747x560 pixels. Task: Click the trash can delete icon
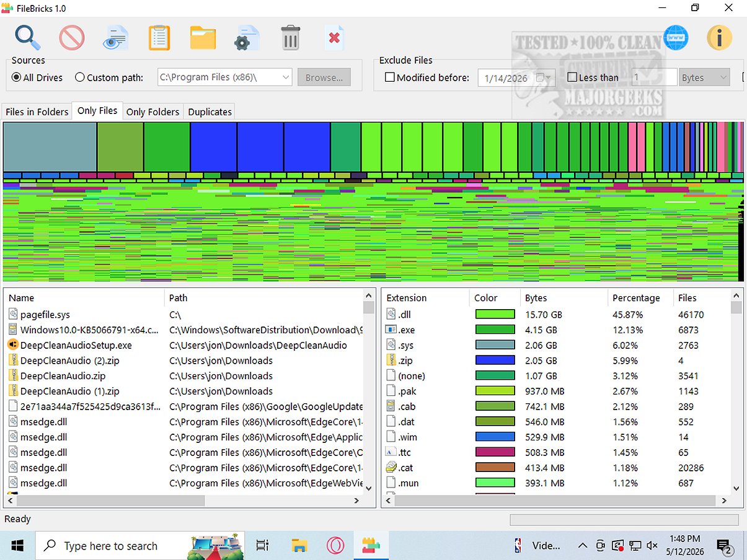[x=290, y=38]
